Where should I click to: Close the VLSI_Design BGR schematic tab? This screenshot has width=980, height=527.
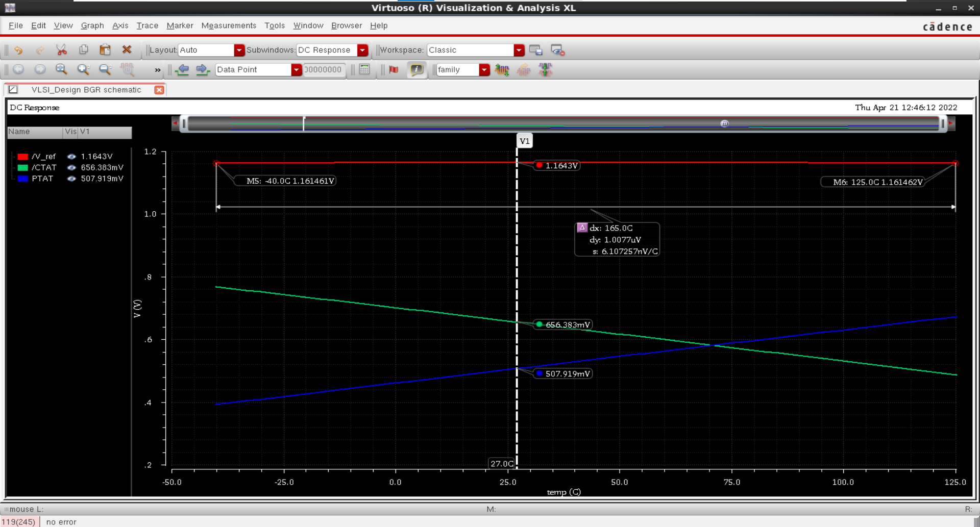(159, 90)
